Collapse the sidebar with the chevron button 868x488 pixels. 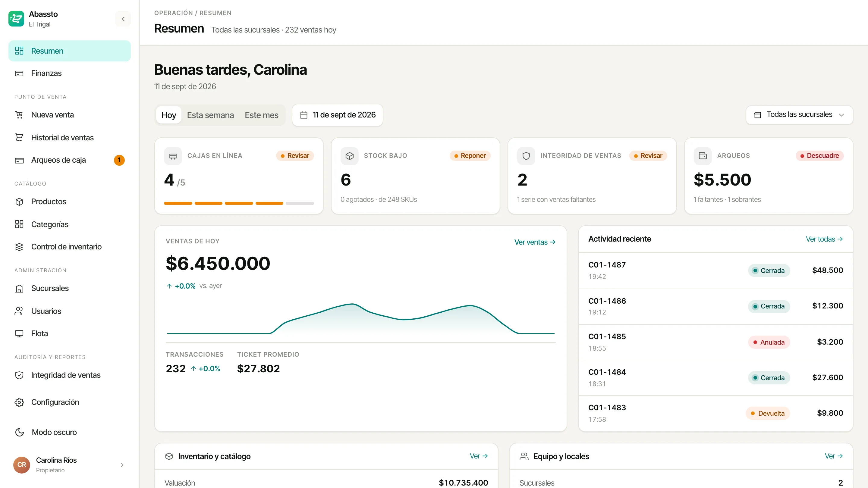(x=123, y=19)
